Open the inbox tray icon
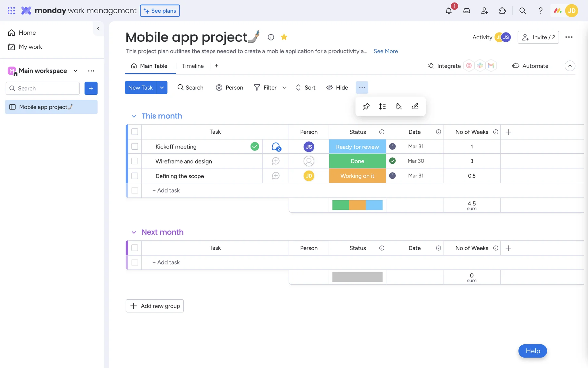588x368 pixels. click(x=466, y=11)
